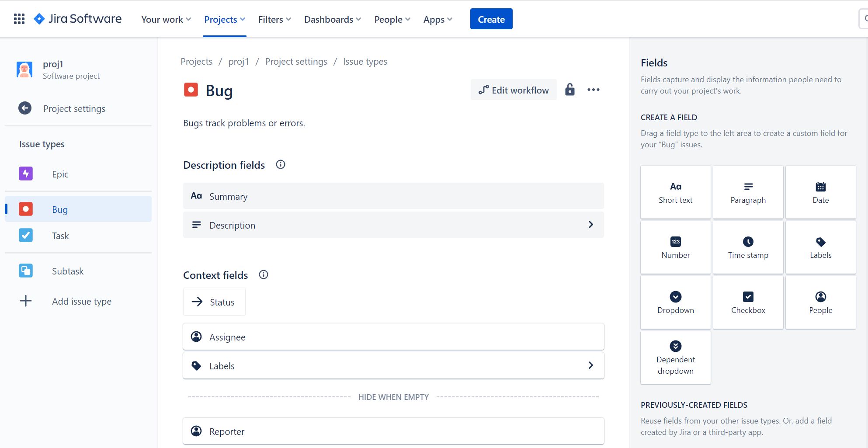Image resolution: width=868 pixels, height=448 pixels.
Task: Click the Create button
Action: 491,19
